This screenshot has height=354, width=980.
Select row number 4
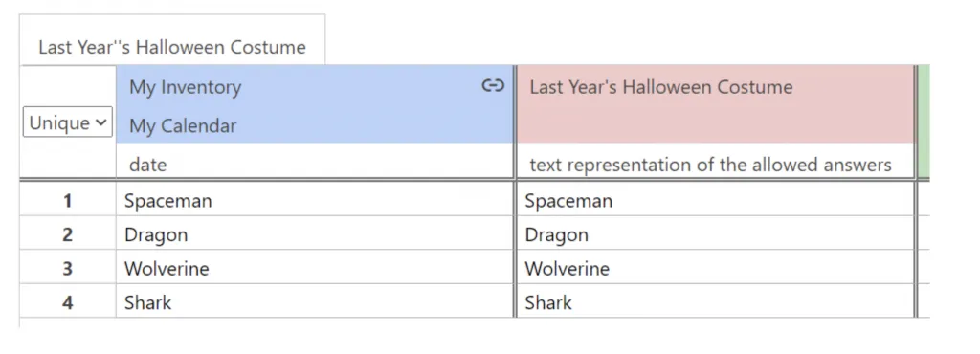[x=68, y=302]
